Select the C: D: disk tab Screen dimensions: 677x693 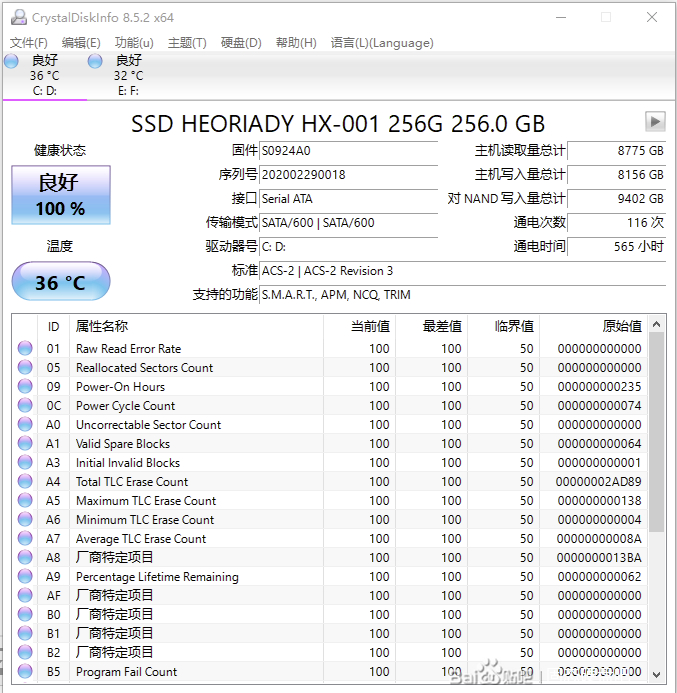[x=45, y=76]
